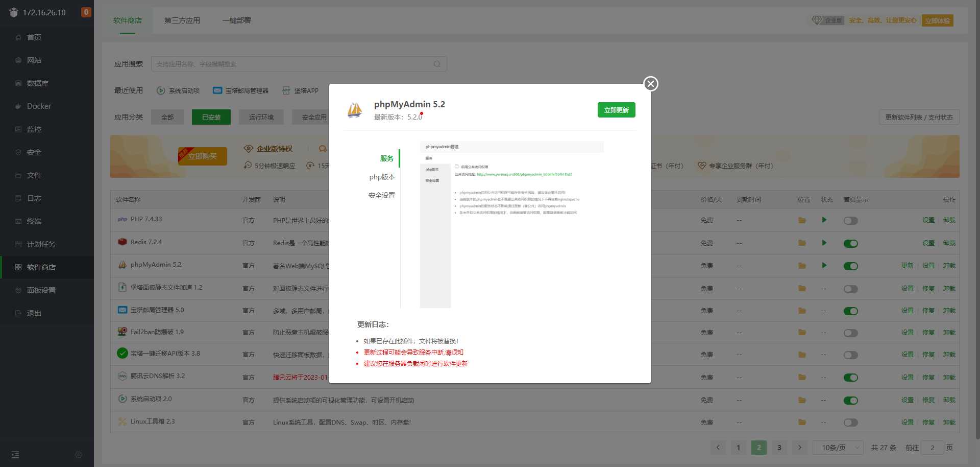Click the 立即体验 enterprise button
Viewport: 980px width, 467px height.
[937, 20]
